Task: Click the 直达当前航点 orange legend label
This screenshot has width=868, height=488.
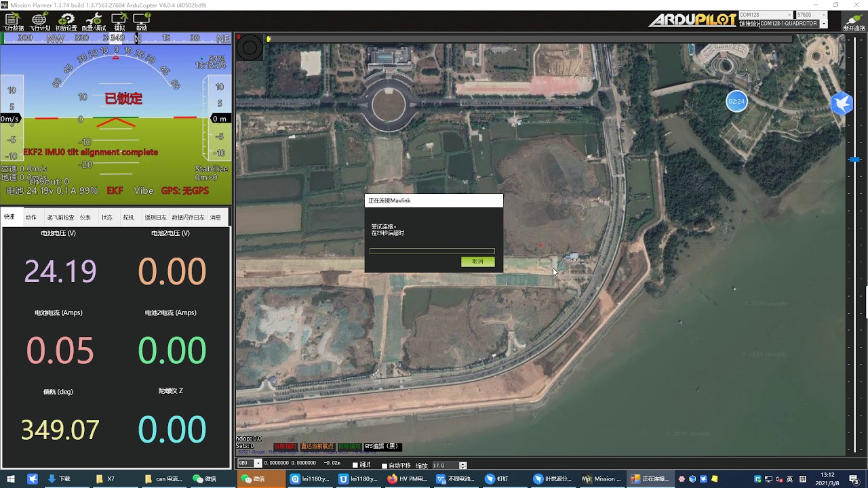Action: tap(317, 447)
